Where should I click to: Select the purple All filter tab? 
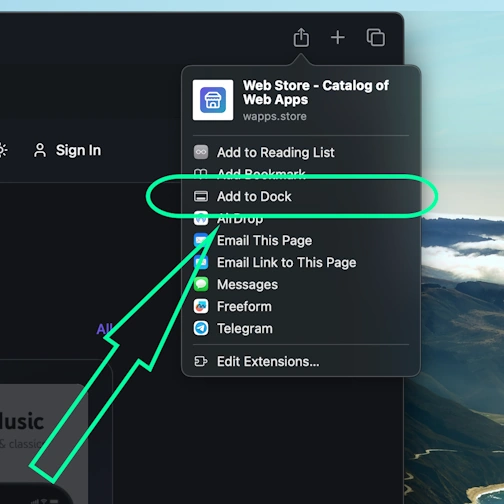(104, 329)
